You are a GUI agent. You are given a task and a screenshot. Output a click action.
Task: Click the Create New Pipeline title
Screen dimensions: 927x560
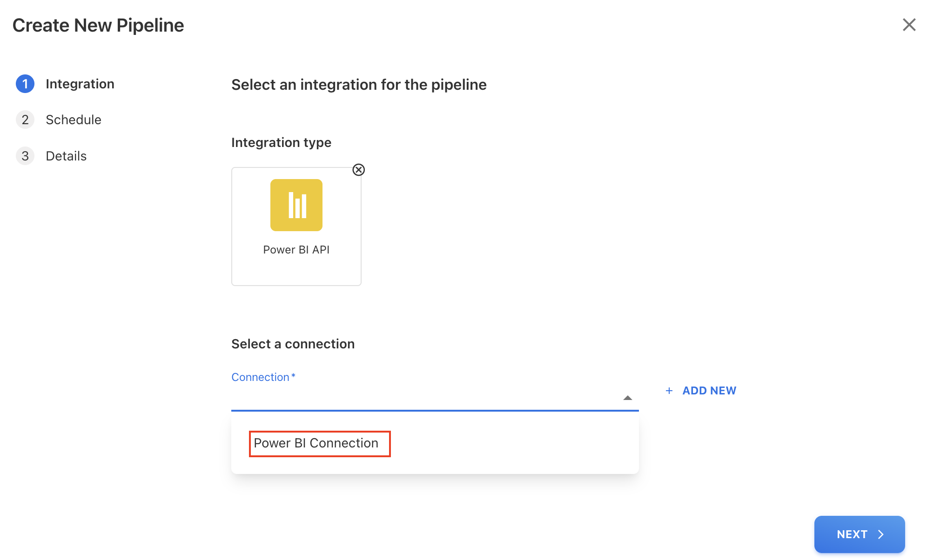click(98, 25)
